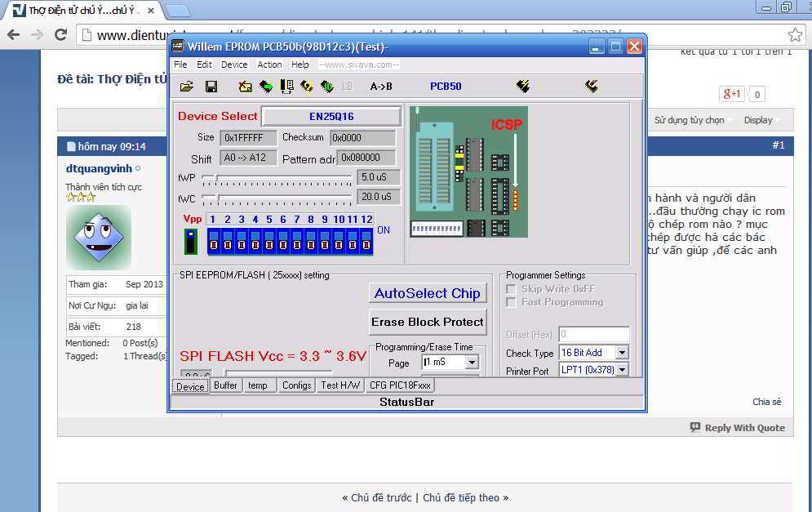Open the Device menu

(234, 65)
